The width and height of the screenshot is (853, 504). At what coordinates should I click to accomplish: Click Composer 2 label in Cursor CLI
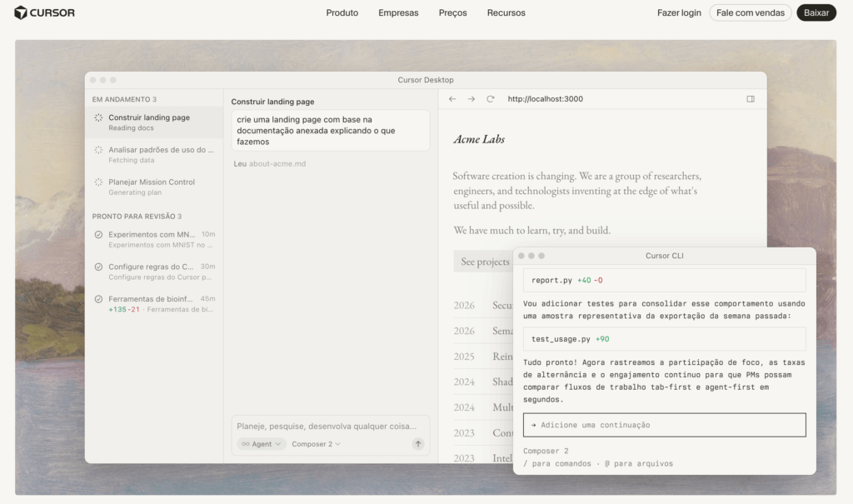click(546, 452)
